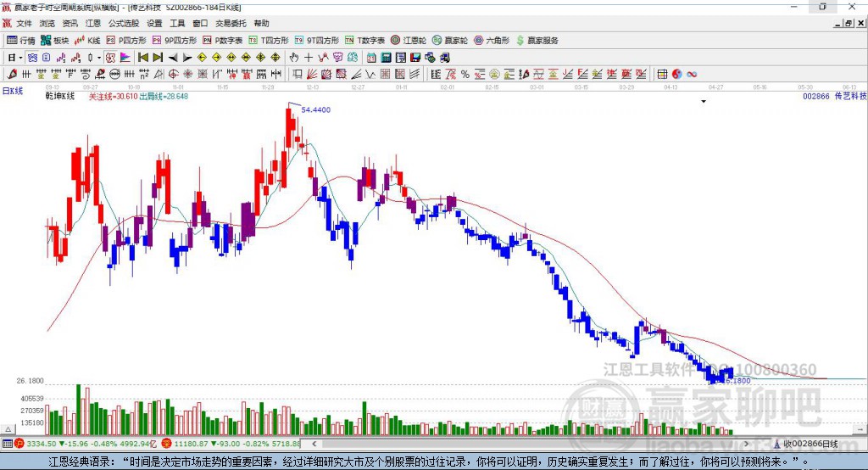868x470 pixels.
Task: Click the status bar table icon
Action: (x=7, y=444)
